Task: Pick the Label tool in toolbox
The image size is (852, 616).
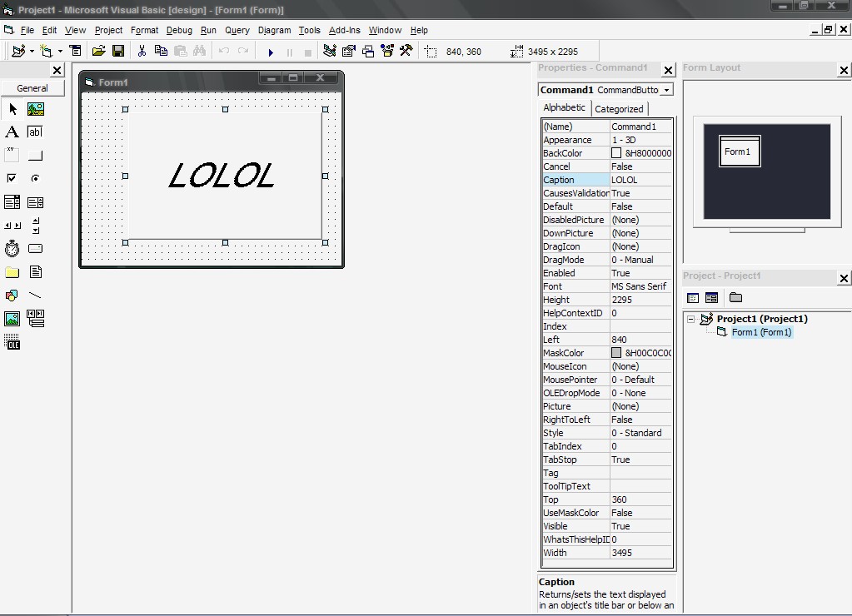Action: 12,132
